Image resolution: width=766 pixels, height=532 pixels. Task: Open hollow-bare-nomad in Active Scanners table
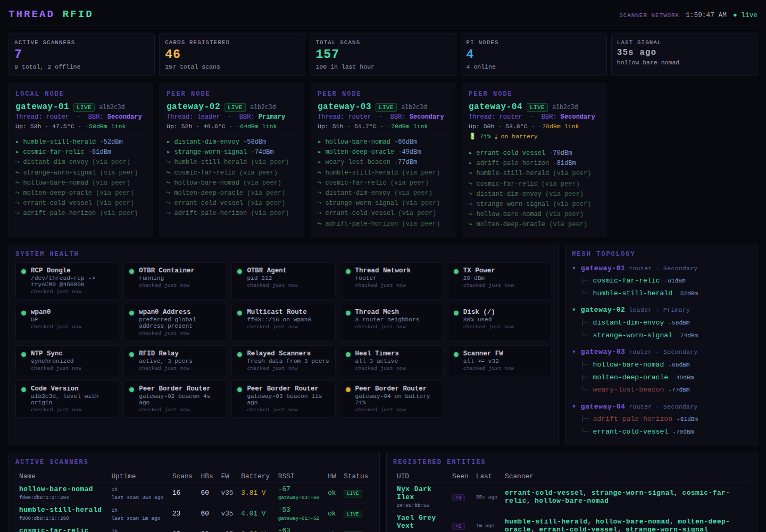[56, 489]
